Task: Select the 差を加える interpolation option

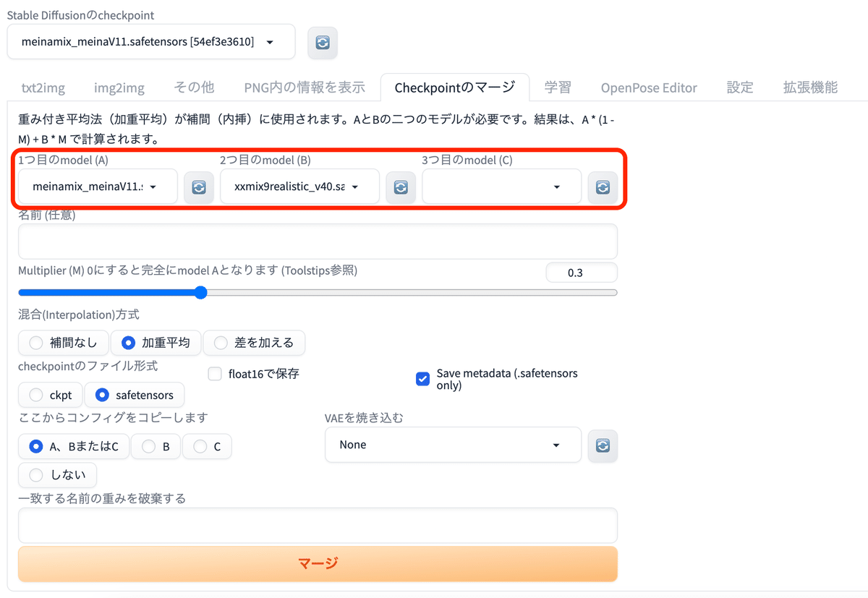Action: 254,343
